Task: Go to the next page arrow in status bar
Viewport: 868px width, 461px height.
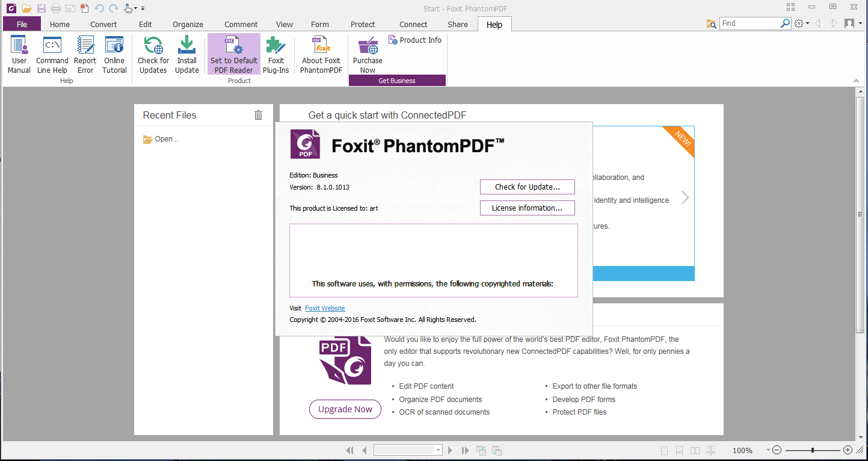Action: [451, 450]
